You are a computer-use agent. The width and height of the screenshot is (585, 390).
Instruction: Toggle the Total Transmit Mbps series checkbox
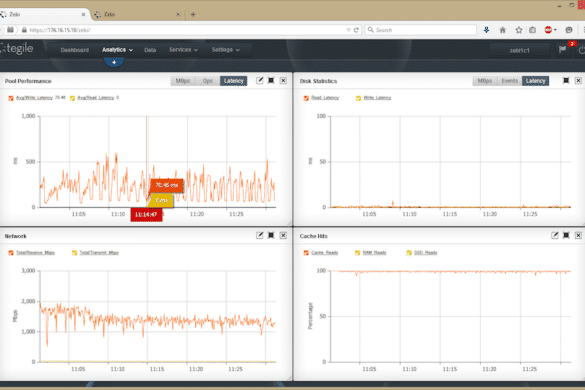[x=75, y=253]
